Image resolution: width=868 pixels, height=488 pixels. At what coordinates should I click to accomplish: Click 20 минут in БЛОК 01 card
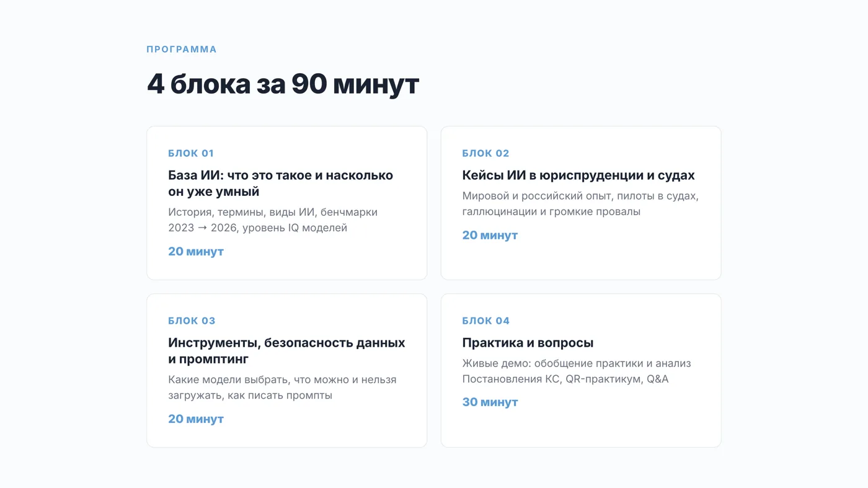(196, 251)
